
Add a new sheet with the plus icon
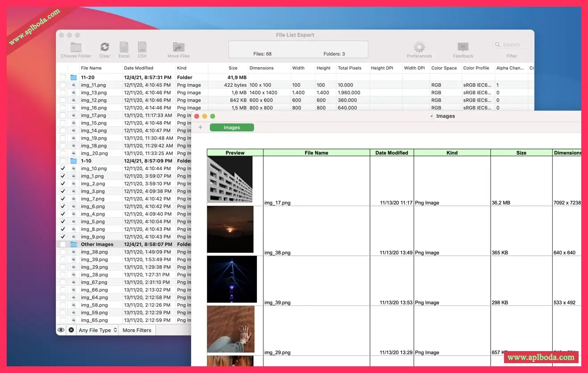point(200,127)
